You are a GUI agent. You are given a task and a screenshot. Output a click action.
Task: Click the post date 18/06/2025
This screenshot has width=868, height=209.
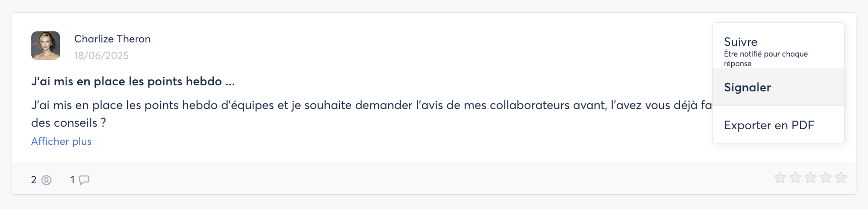tap(101, 56)
